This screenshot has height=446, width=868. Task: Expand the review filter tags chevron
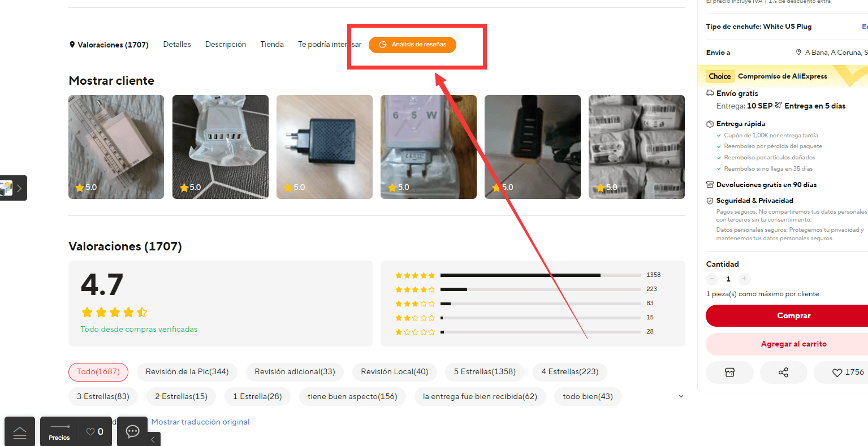click(x=681, y=396)
